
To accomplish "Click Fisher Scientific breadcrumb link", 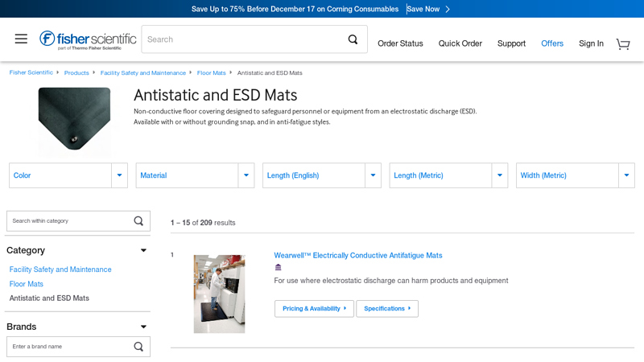I will click(x=31, y=72).
